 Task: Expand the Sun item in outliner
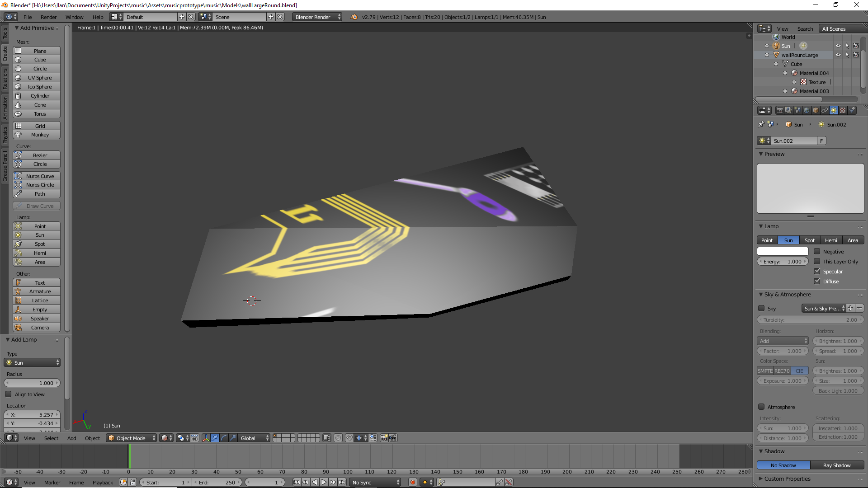pos(767,46)
